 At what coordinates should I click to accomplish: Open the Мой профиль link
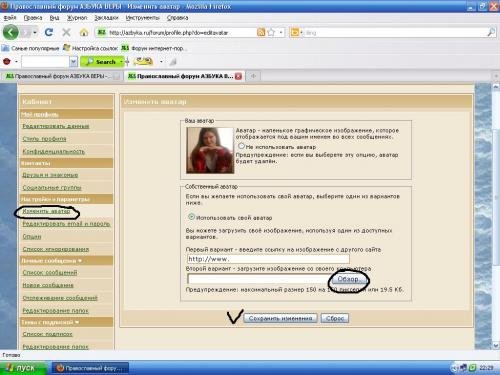tap(40, 114)
